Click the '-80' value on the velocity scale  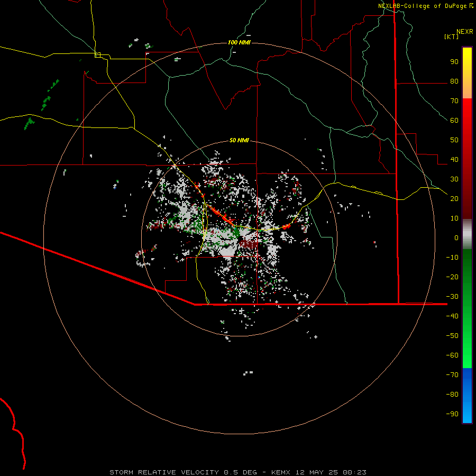[x=452, y=395]
